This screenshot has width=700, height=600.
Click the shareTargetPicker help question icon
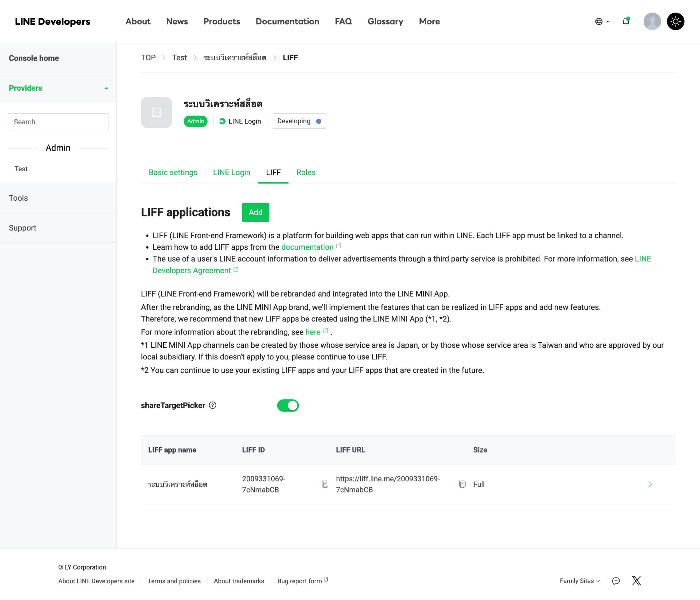[x=212, y=405]
